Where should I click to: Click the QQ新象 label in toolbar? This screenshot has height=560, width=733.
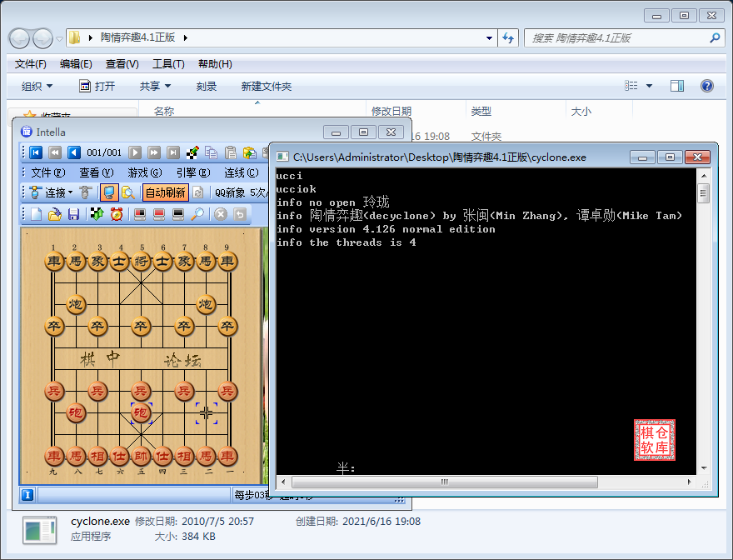pos(230,192)
